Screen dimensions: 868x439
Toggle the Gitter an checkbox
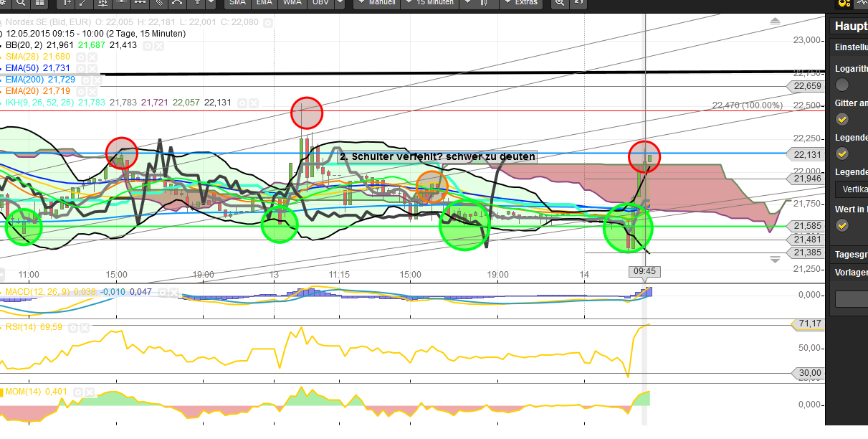pyautogui.click(x=842, y=119)
